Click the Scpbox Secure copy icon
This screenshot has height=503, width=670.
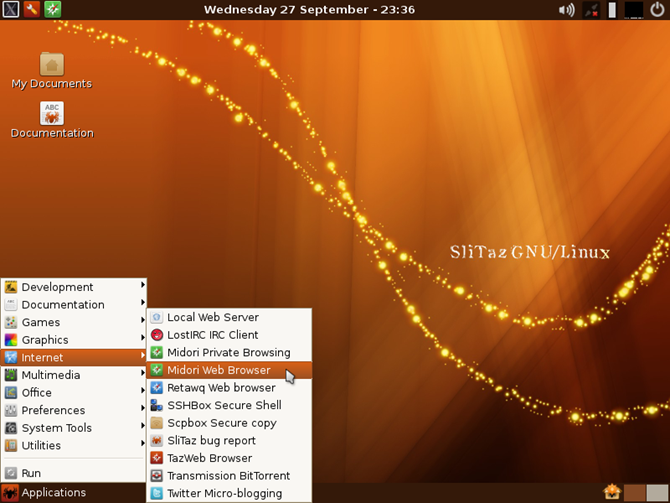157,423
